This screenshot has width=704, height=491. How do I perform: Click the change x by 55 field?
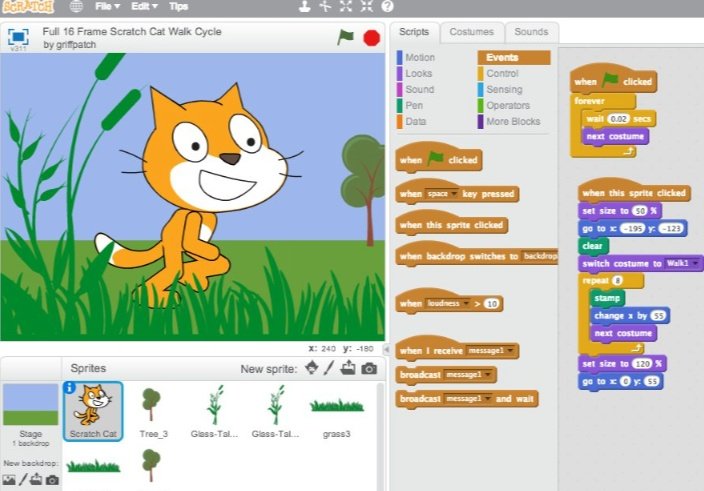point(658,316)
